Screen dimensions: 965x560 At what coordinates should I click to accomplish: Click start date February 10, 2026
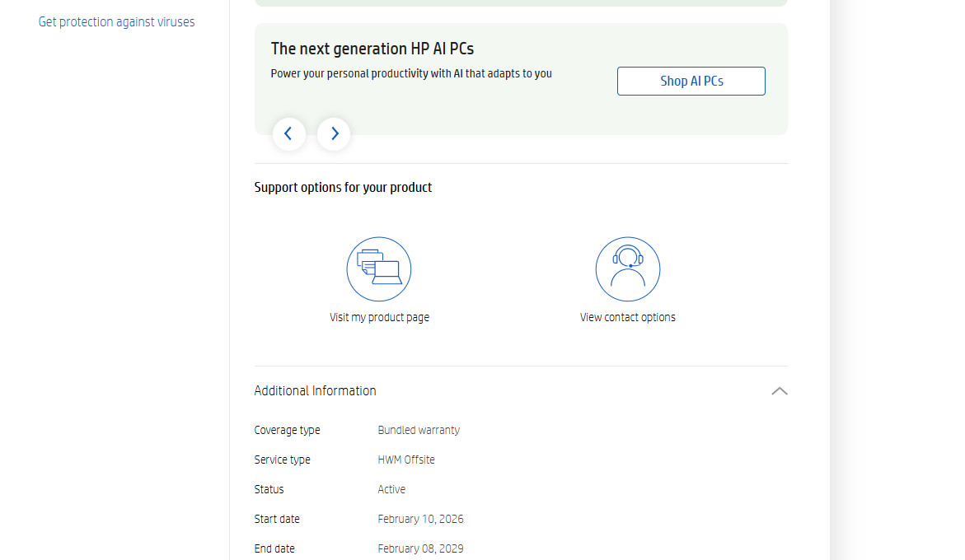coord(420,519)
